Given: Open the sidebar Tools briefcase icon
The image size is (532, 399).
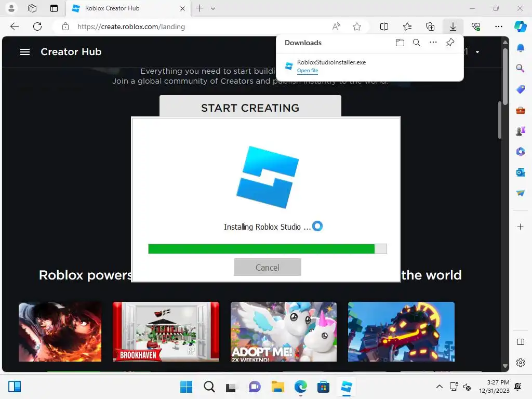Looking at the screenshot, I should point(521,110).
